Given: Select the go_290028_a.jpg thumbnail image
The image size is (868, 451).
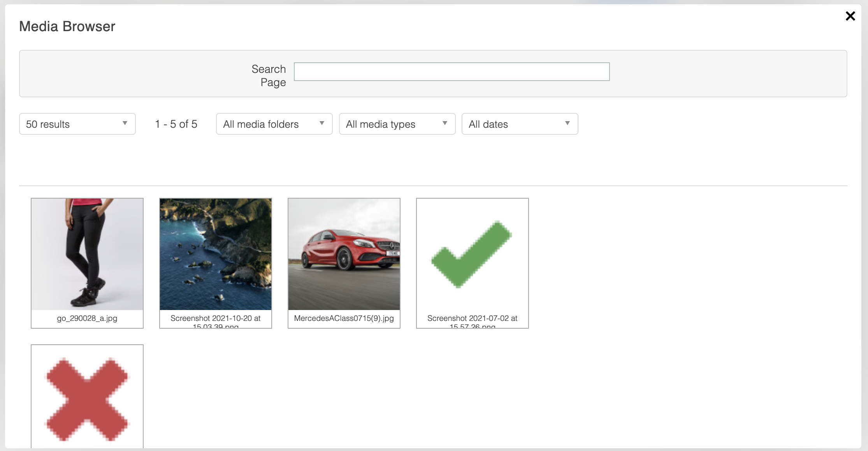Looking at the screenshot, I should coord(87,254).
